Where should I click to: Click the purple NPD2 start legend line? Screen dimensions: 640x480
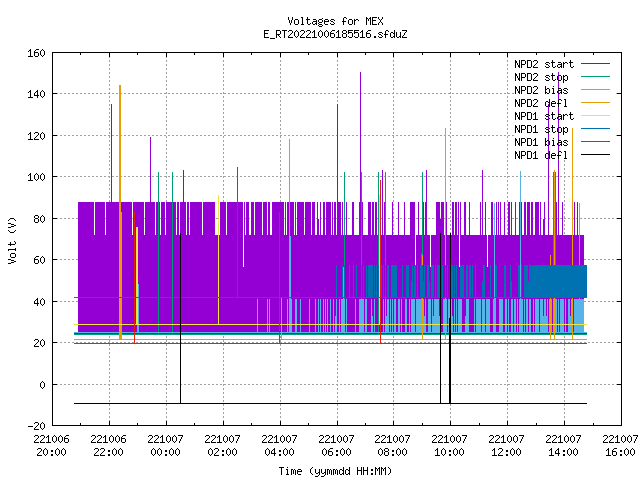(595, 64)
